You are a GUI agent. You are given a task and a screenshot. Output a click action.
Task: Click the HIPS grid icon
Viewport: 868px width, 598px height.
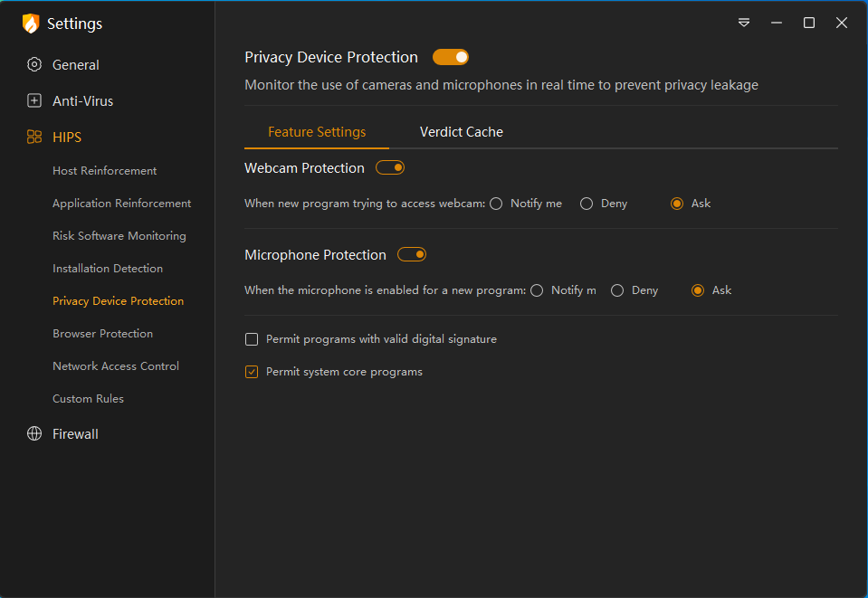pos(34,138)
